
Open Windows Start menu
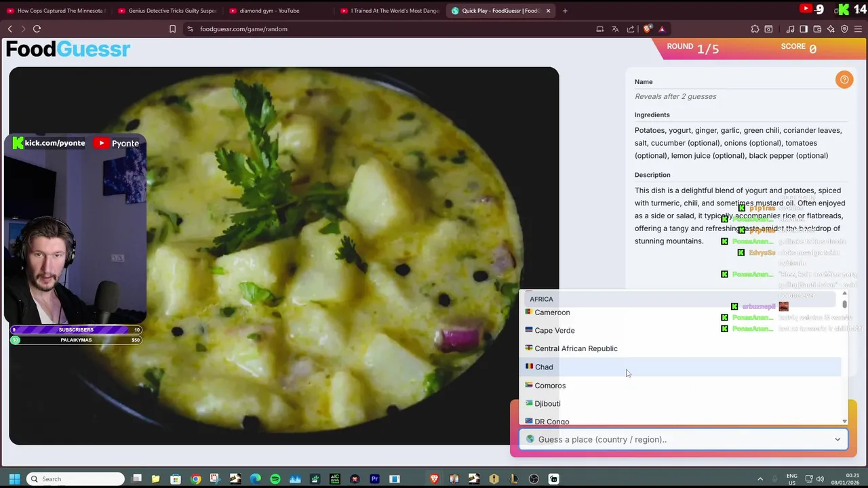[14, 479]
